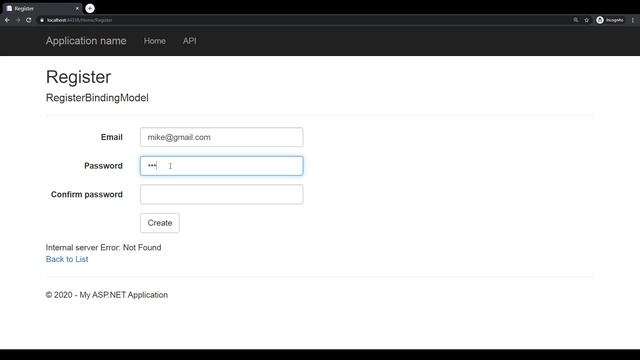Click the Create button
Screen dimensions: 640x360
click(160, 223)
